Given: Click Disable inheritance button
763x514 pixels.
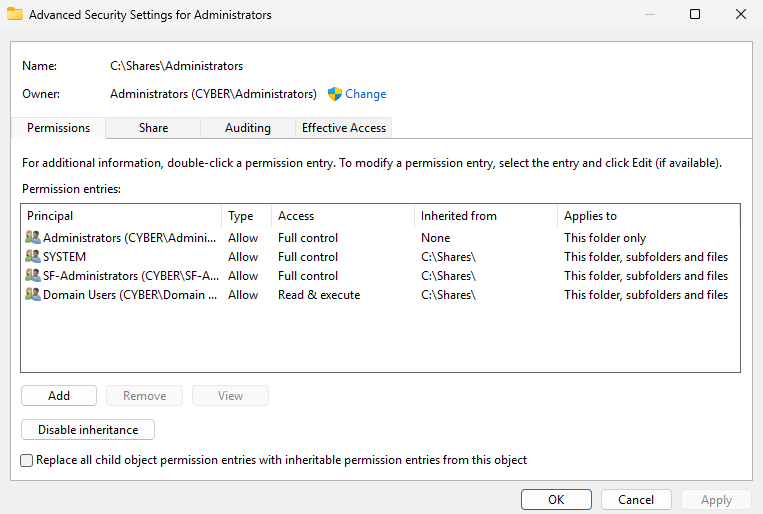Looking at the screenshot, I should click(x=88, y=430).
